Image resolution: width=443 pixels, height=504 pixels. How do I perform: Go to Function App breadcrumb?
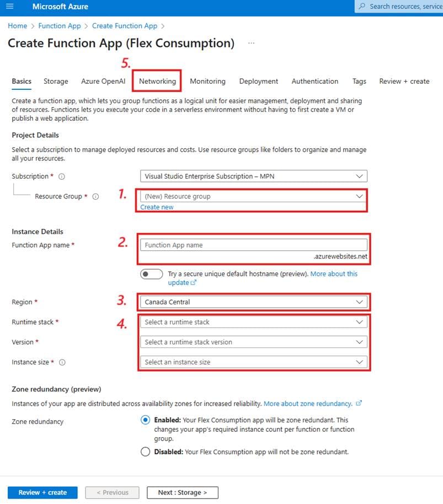click(60, 26)
